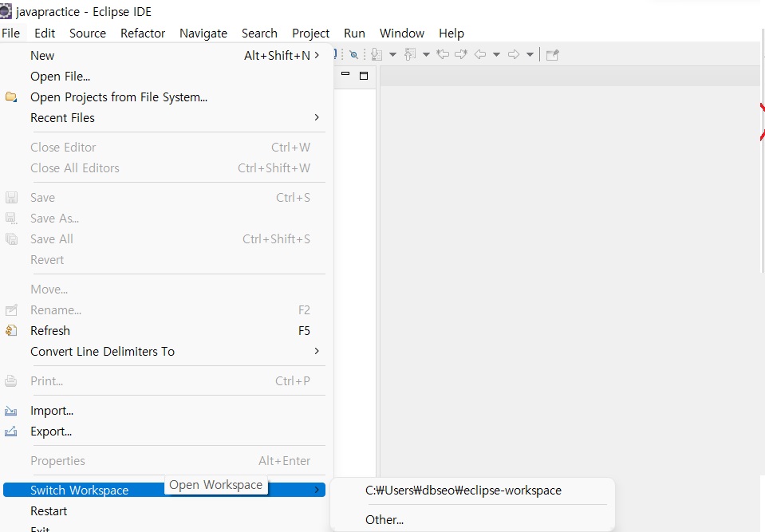Open the Refactor menu
Viewport: 765px width, 532px height.
click(x=143, y=33)
